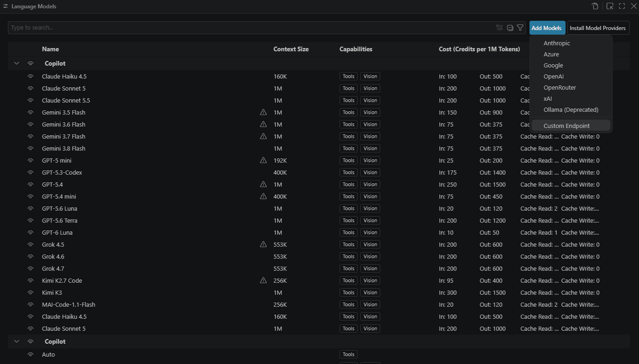Screen dimensions: 639x364
Task: Click the Add Models button
Action: pos(547,28)
